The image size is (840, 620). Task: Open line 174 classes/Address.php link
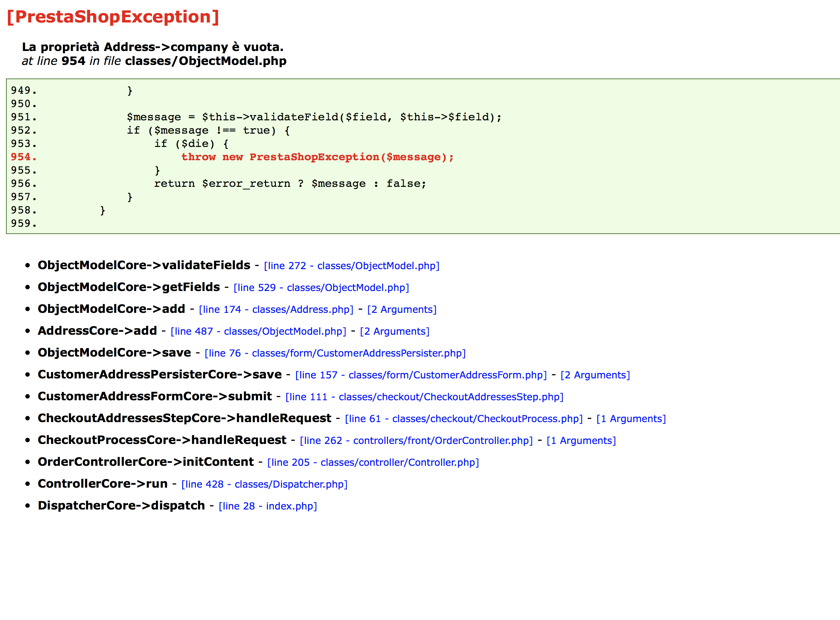[276, 309]
